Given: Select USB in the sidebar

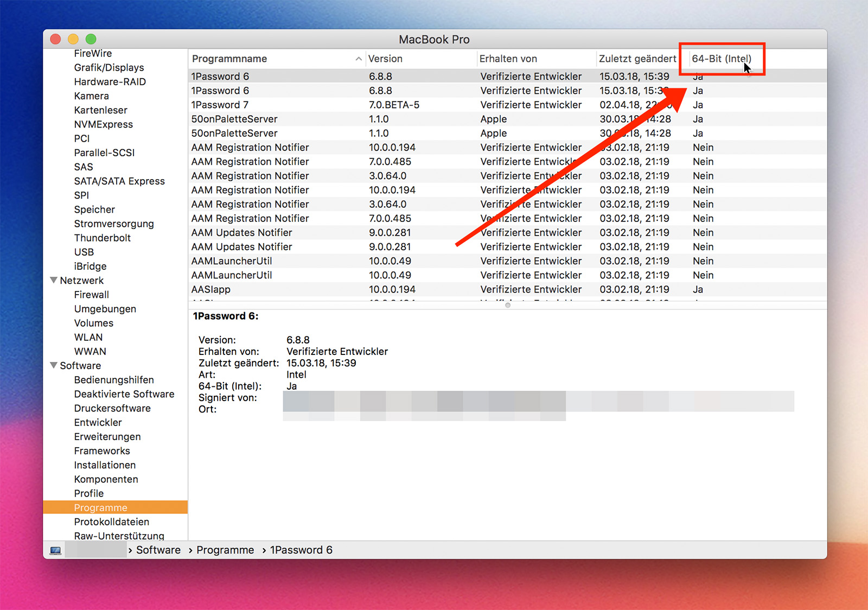Looking at the screenshot, I should pyautogui.click(x=84, y=252).
